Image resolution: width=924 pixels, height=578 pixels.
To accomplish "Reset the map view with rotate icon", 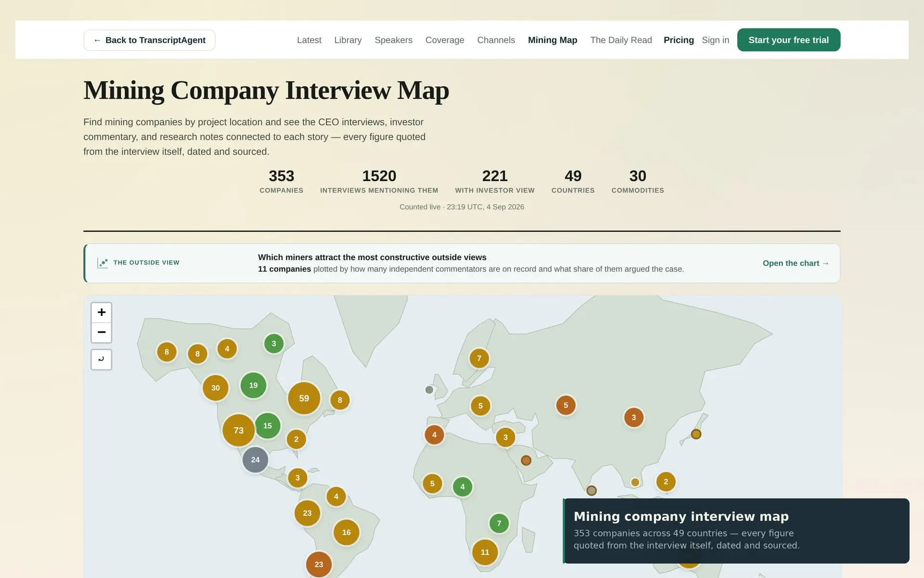I will pyautogui.click(x=102, y=359).
